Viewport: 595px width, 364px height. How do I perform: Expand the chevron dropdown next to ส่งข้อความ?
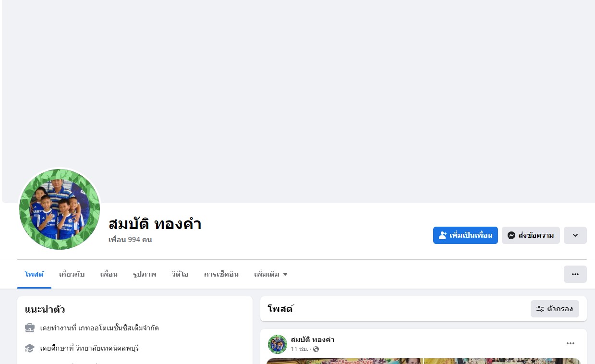pyautogui.click(x=575, y=235)
